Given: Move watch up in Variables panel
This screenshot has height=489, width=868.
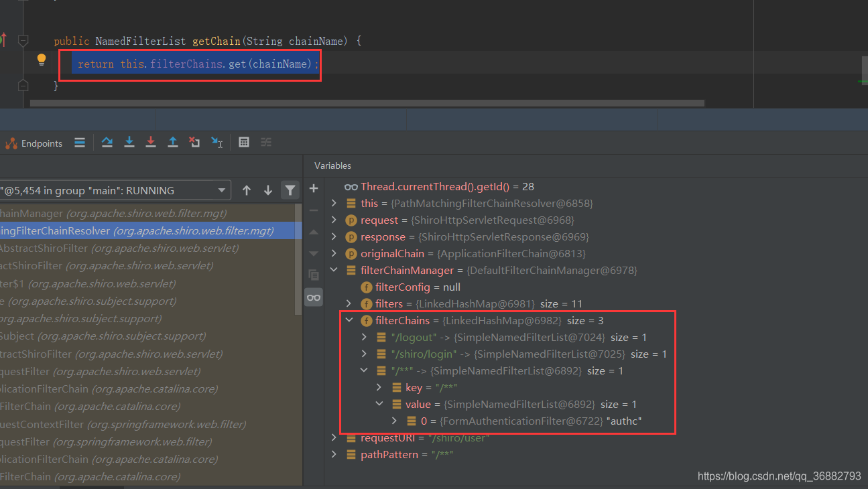Looking at the screenshot, I should 313,232.
